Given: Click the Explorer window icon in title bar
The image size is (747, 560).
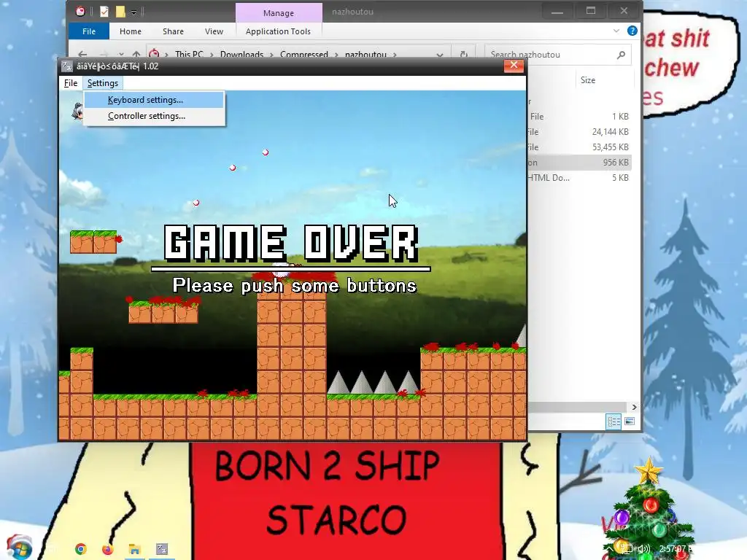Looking at the screenshot, I should (x=81, y=11).
